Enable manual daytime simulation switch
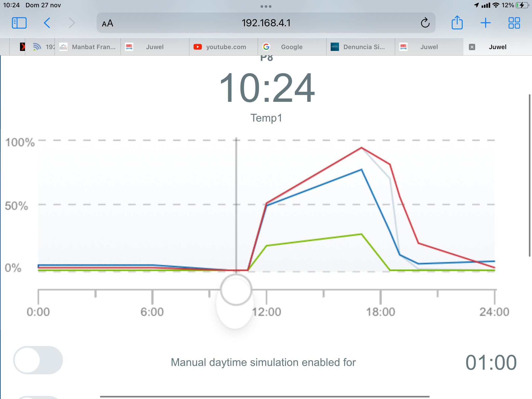Image resolution: width=532 pixels, height=399 pixels. coord(38,360)
